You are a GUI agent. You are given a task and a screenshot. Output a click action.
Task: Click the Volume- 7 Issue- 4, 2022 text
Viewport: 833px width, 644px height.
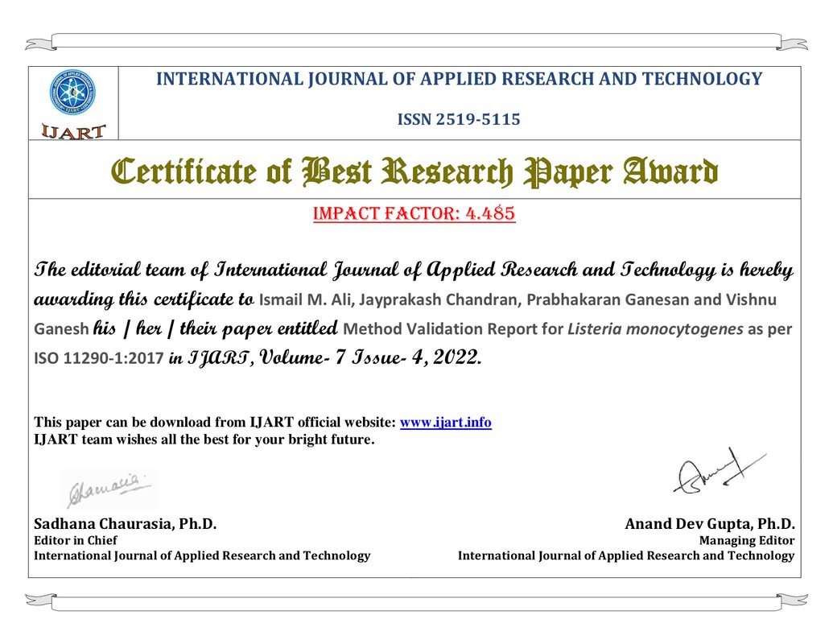click(x=370, y=357)
